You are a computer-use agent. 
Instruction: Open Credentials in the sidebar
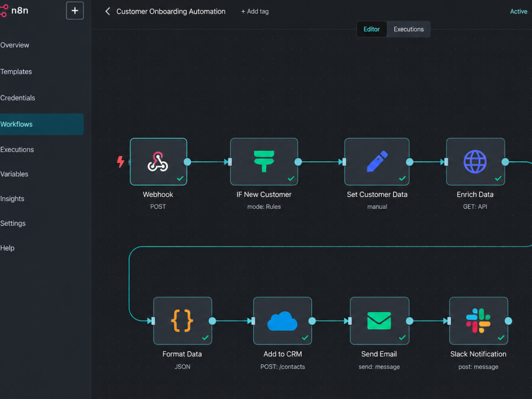tap(18, 98)
